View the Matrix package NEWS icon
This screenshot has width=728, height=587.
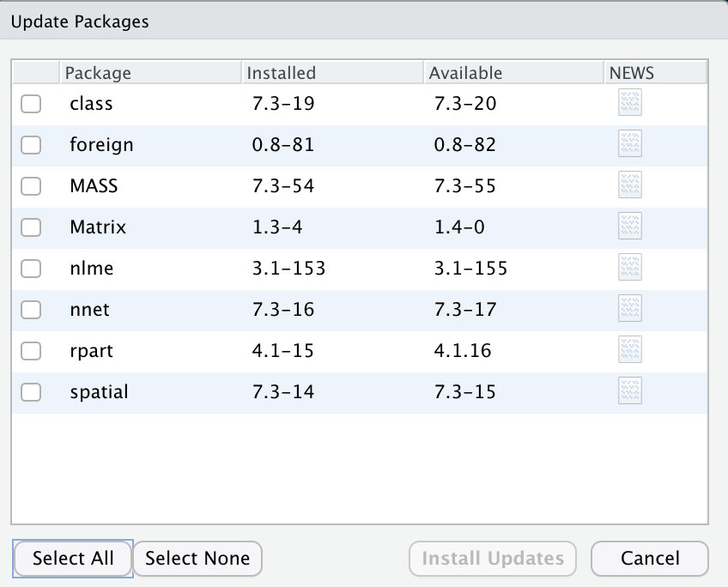[x=629, y=227]
